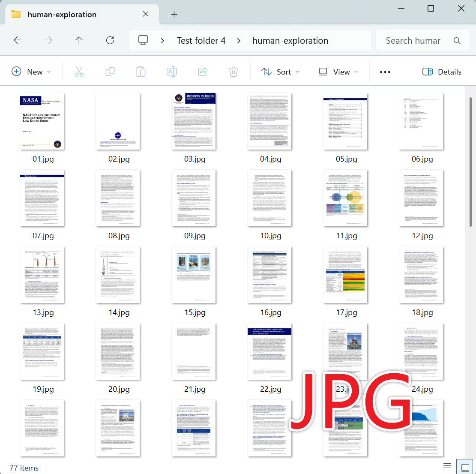Refresh the current folder view

110,40
